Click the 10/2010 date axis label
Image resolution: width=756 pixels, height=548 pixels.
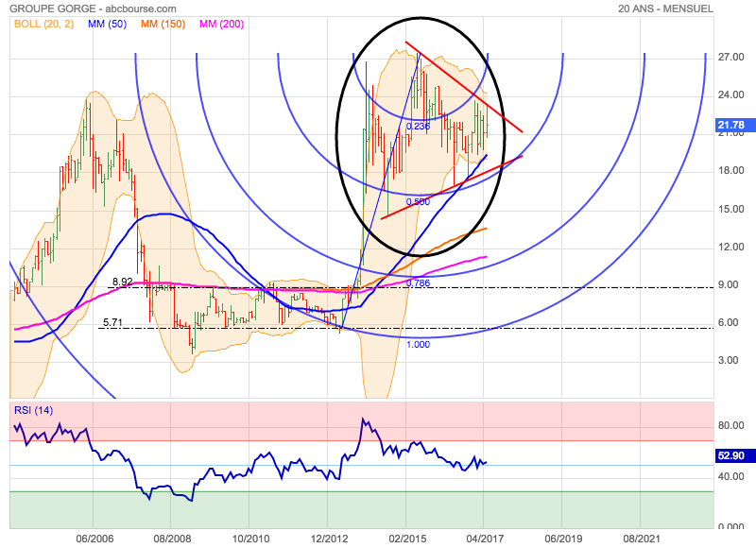tap(250, 539)
